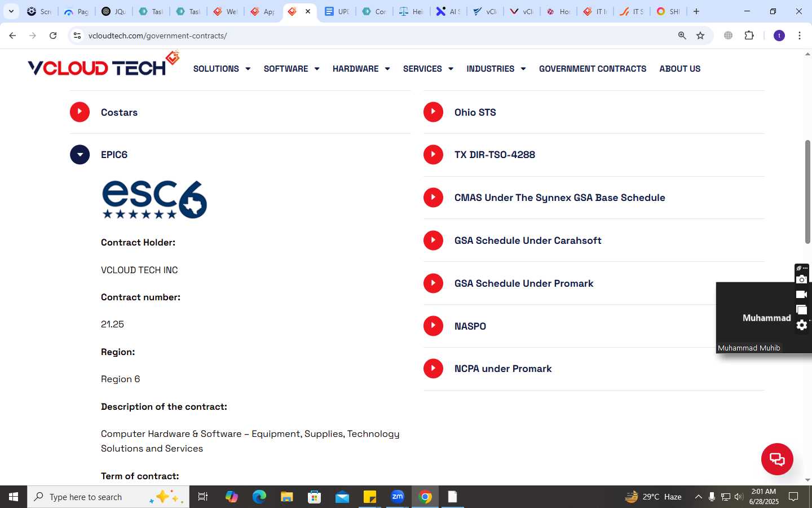Switch to the SHI browser tab
Image resolution: width=812 pixels, height=508 pixels.
(x=669, y=11)
